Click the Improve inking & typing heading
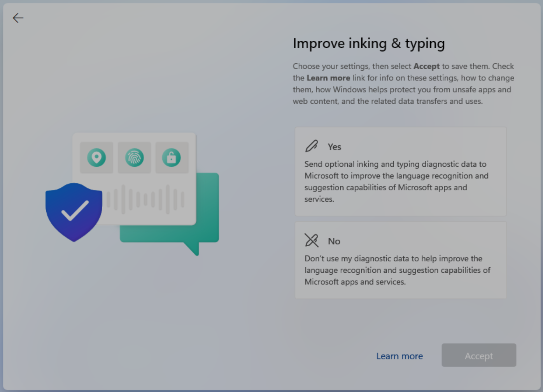 point(369,43)
